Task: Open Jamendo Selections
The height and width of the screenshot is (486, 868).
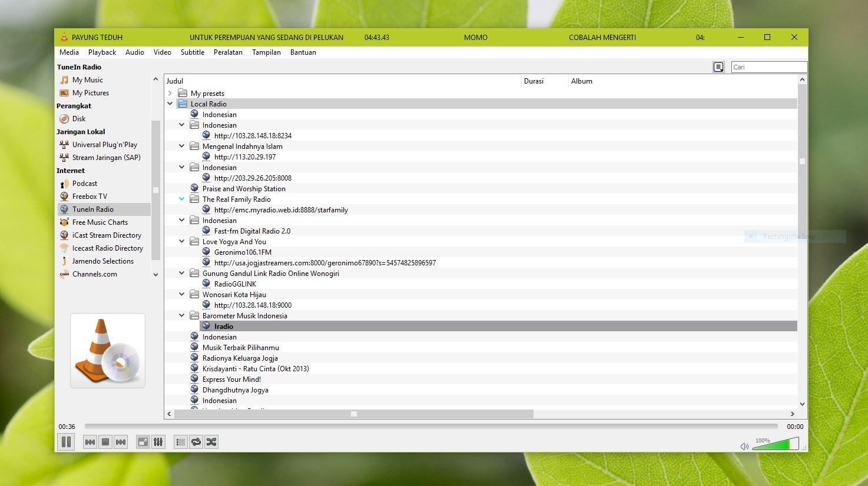Action: [104, 261]
